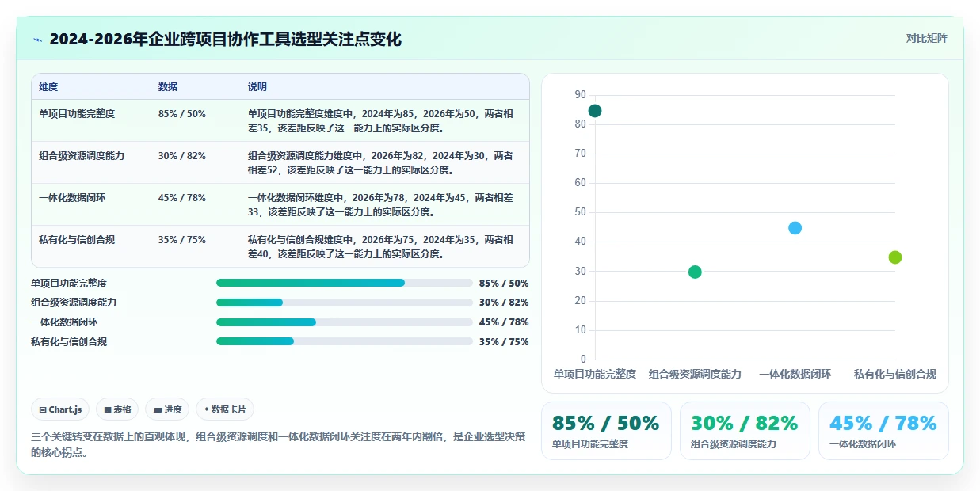
Task: Click the page title 2024-2026年企业跨项目协作工具选型关注点变化
Action: tap(226, 39)
